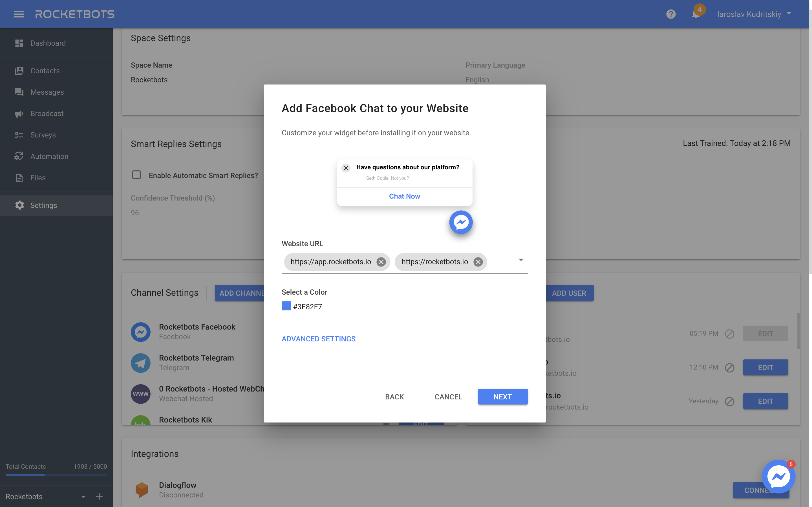
Task: Select the #3E82F7 color swatch
Action: tap(286, 306)
